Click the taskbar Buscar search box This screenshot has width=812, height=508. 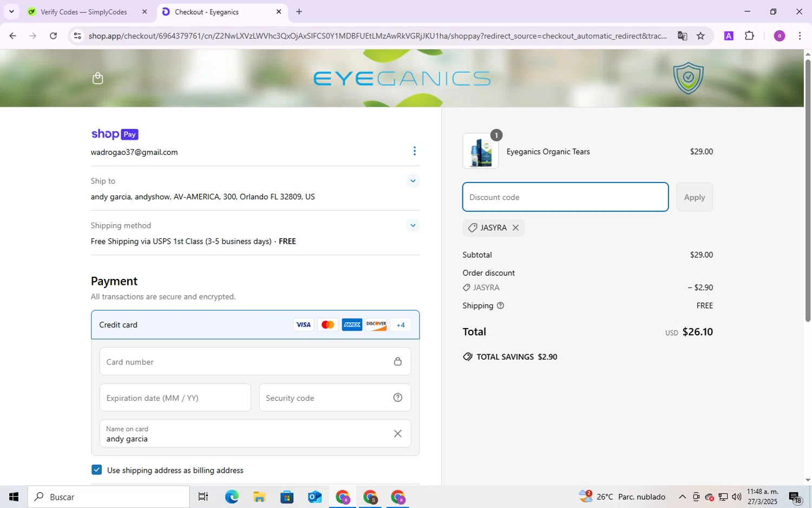coord(109,497)
